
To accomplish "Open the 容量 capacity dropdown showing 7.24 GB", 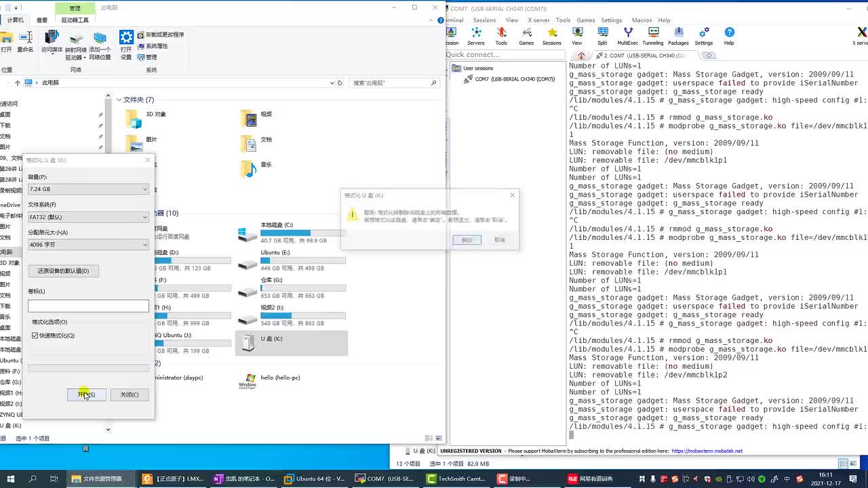I will point(88,189).
